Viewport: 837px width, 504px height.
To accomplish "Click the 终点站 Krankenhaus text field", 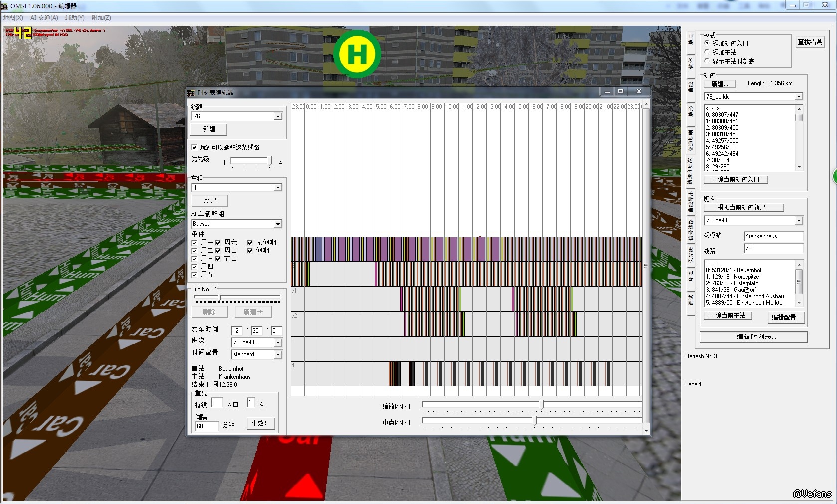I will pyautogui.click(x=773, y=236).
